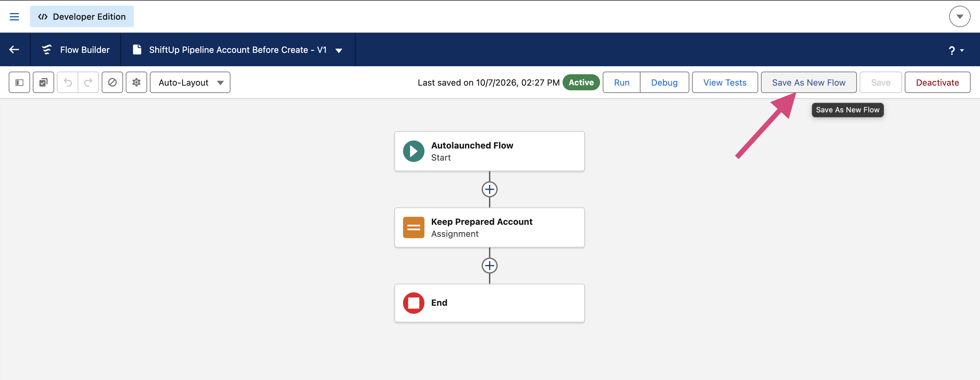Open the hamburger navigation menu
This screenshot has height=380, width=980.
click(x=14, y=17)
